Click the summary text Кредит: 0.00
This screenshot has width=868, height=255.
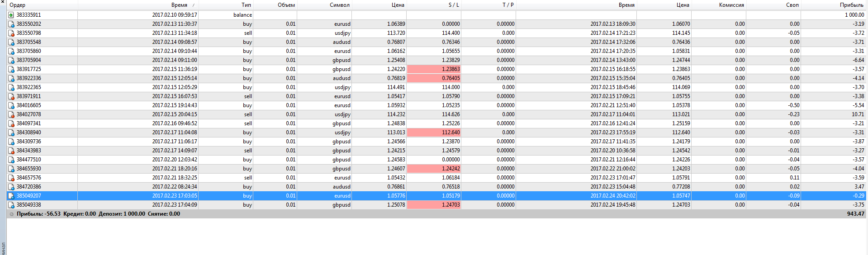[x=80, y=214]
